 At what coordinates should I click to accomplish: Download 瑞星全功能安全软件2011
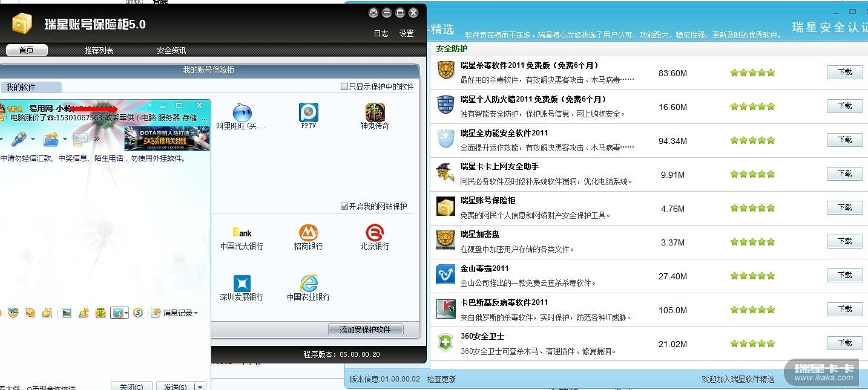pyautogui.click(x=845, y=140)
